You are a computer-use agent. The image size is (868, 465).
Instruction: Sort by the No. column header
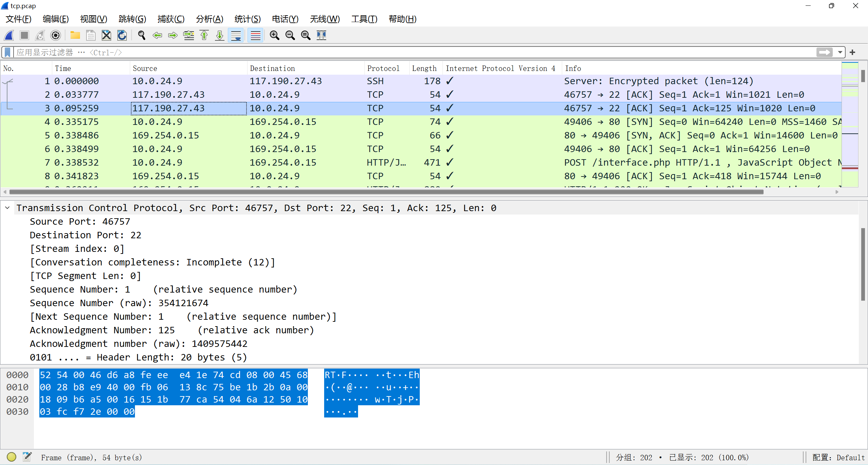[26, 68]
